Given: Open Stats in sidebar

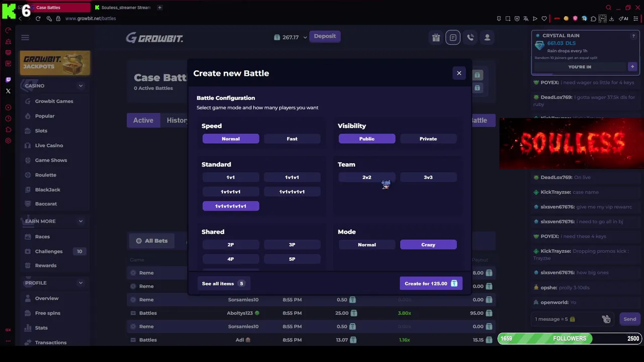Looking at the screenshot, I should point(41,328).
